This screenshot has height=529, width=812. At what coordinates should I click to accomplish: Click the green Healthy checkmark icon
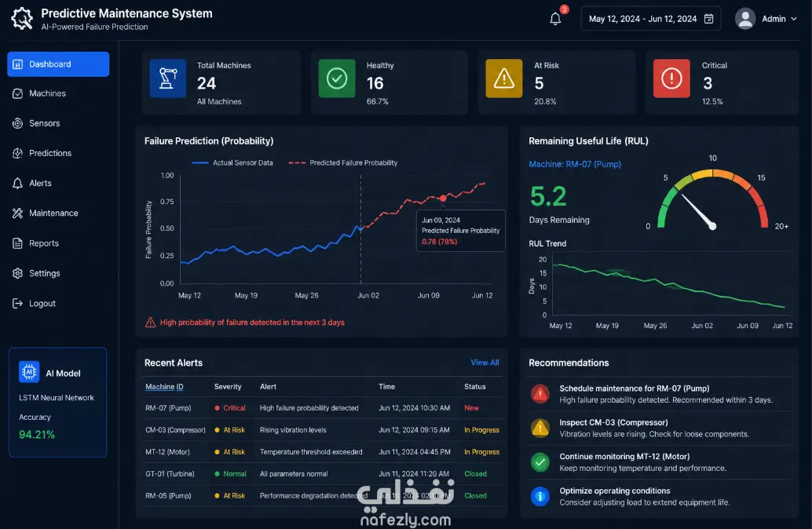click(337, 78)
